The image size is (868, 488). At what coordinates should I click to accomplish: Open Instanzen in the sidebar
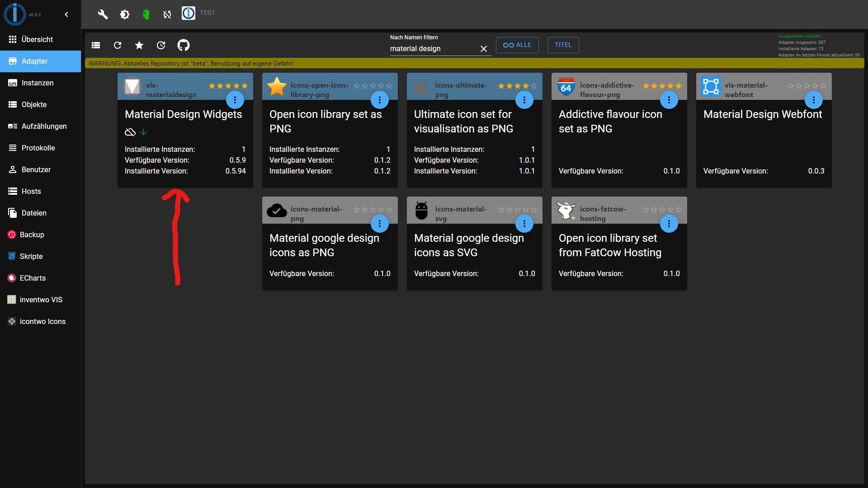(41, 83)
